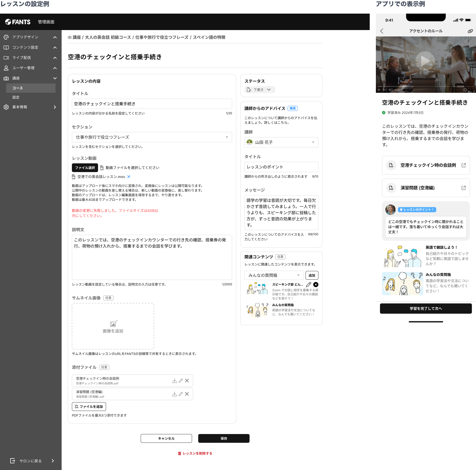Expand the みんなの質問箱 content selector
This screenshot has width=476, height=470.
click(x=274, y=275)
